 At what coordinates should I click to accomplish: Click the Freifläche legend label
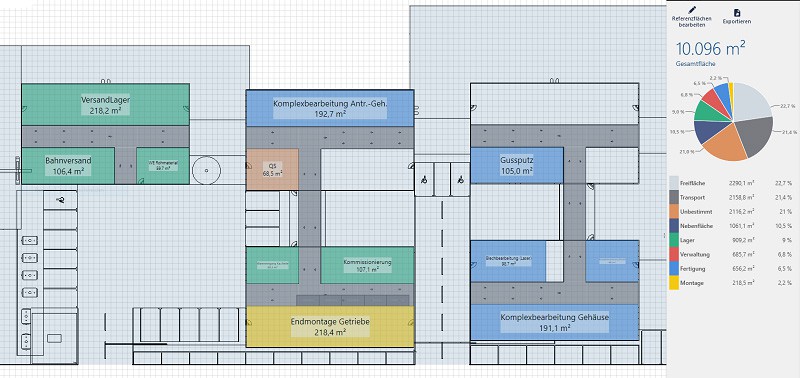tap(691, 183)
